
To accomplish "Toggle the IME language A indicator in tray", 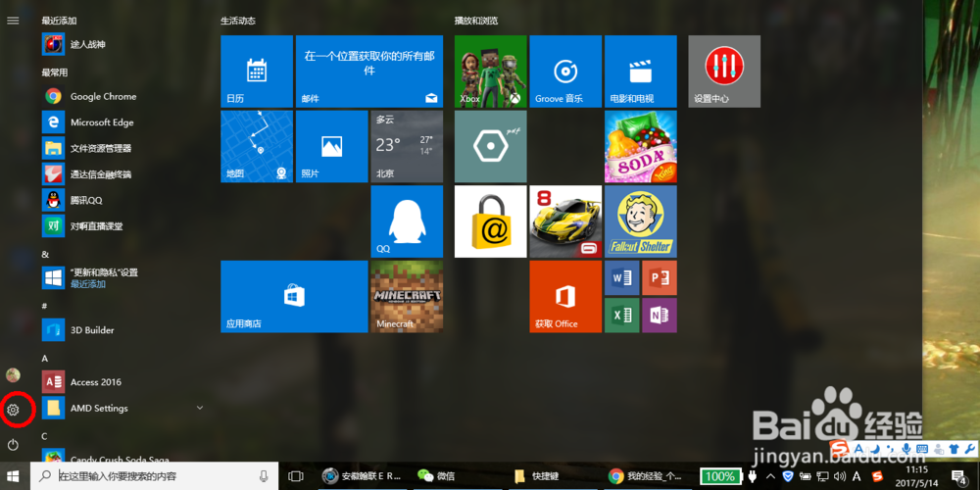I will 857,476.
